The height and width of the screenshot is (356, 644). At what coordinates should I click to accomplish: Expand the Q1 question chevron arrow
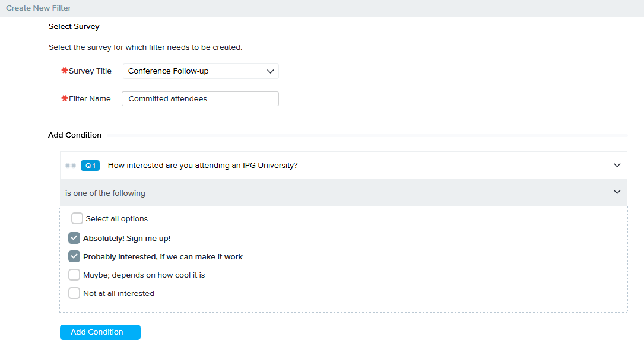click(x=617, y=166)
